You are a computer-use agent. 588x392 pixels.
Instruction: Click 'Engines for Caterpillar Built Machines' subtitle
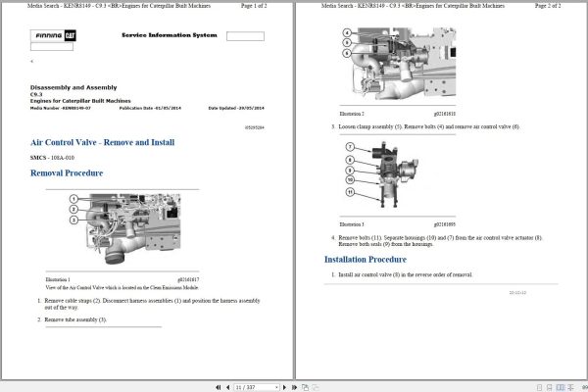tap(80, 101)
